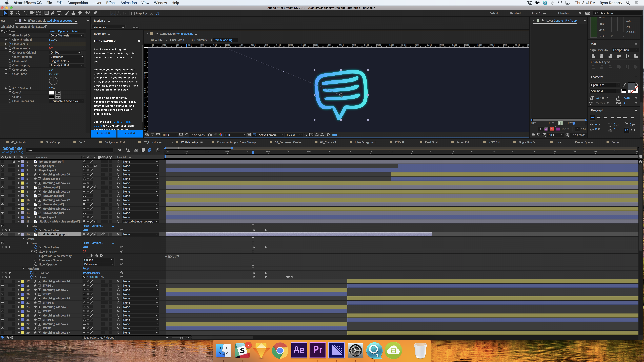Viewport: 644px width, 362px height.
Task: Select the Puppet Pin tool
Action: coord(96,13)
